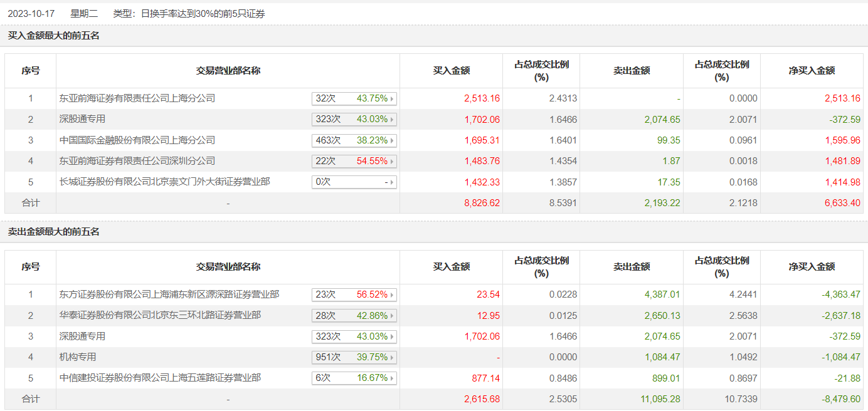
Task: Click 净买入金额 header in bottom table
Action: [812, 267]
